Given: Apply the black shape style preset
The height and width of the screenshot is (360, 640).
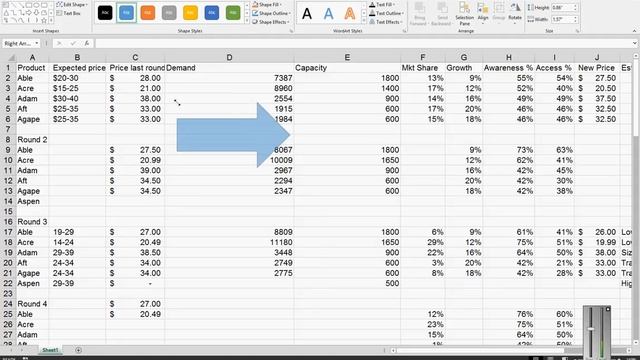Looking at the screenshot, I should tap(105, 13).
